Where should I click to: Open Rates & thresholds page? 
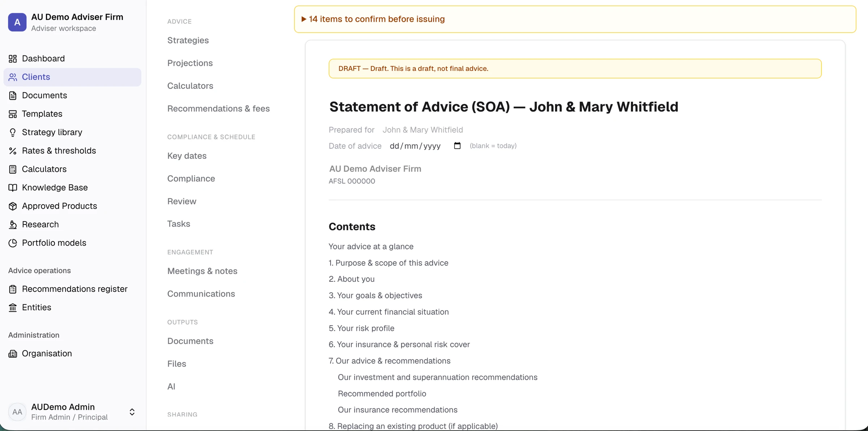[x=72, y=151]
